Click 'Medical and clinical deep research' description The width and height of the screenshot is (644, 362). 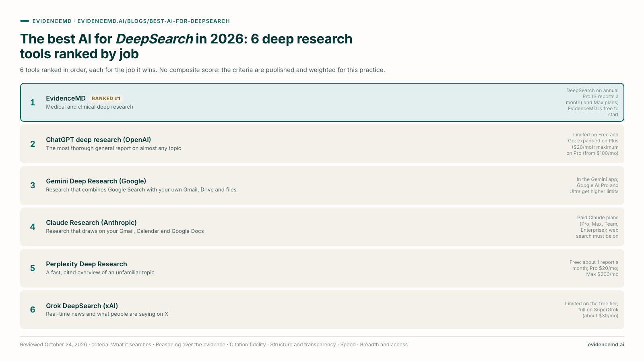tap(89, 107)
